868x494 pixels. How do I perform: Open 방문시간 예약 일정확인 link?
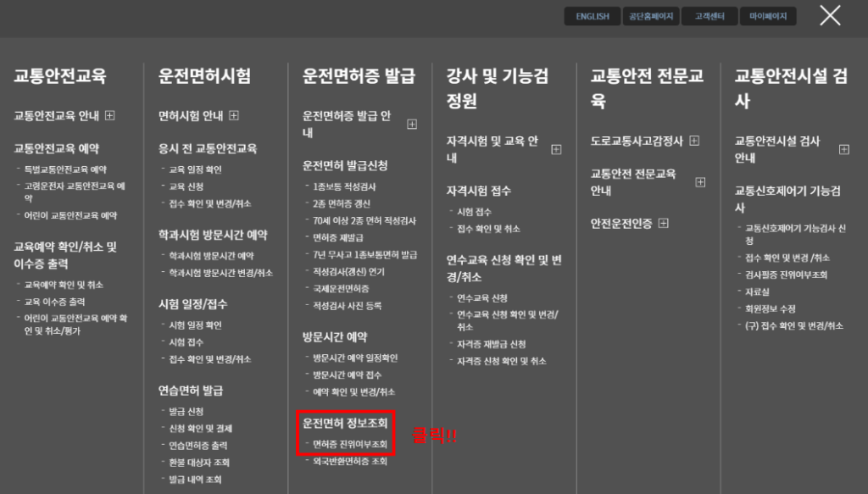pos(355,358)
